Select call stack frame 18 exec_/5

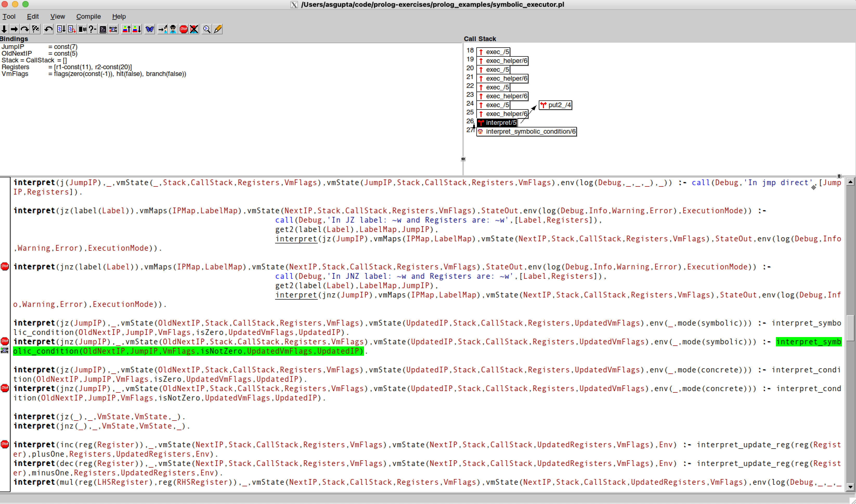click(x=493, y=52)
